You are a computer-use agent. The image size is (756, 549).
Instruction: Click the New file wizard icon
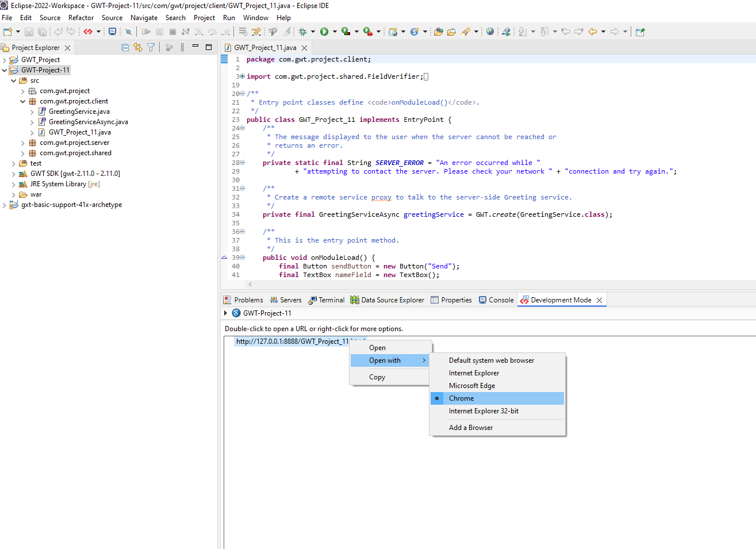pos(7,32)
